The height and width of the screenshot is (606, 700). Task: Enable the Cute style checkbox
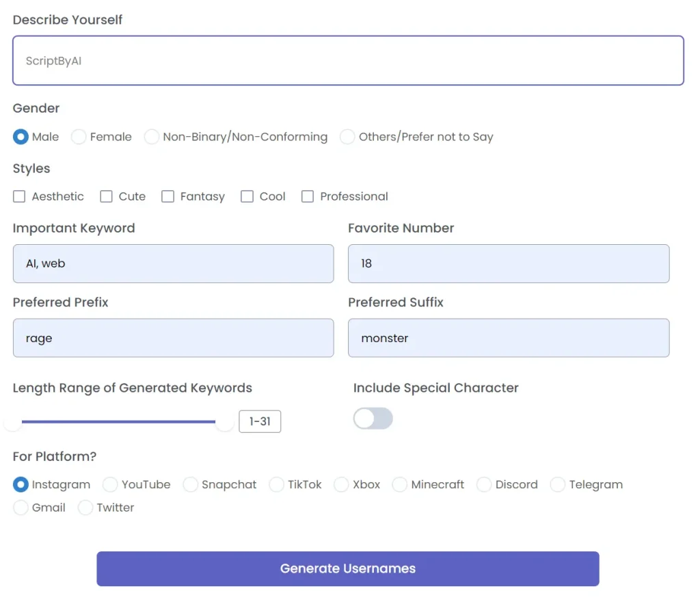click(x=107, y=196)
